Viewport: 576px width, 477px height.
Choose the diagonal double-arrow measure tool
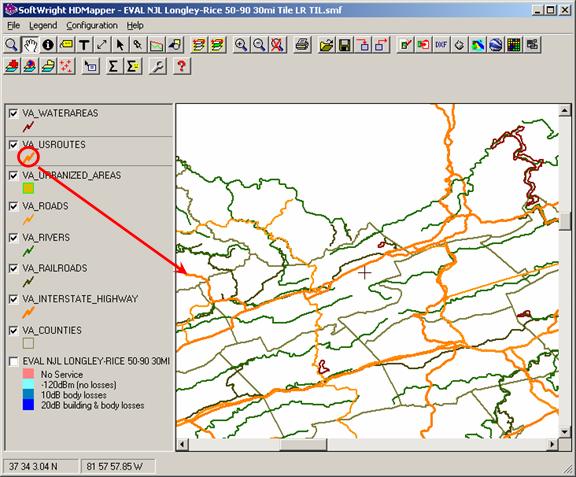(x=102, y=45)
